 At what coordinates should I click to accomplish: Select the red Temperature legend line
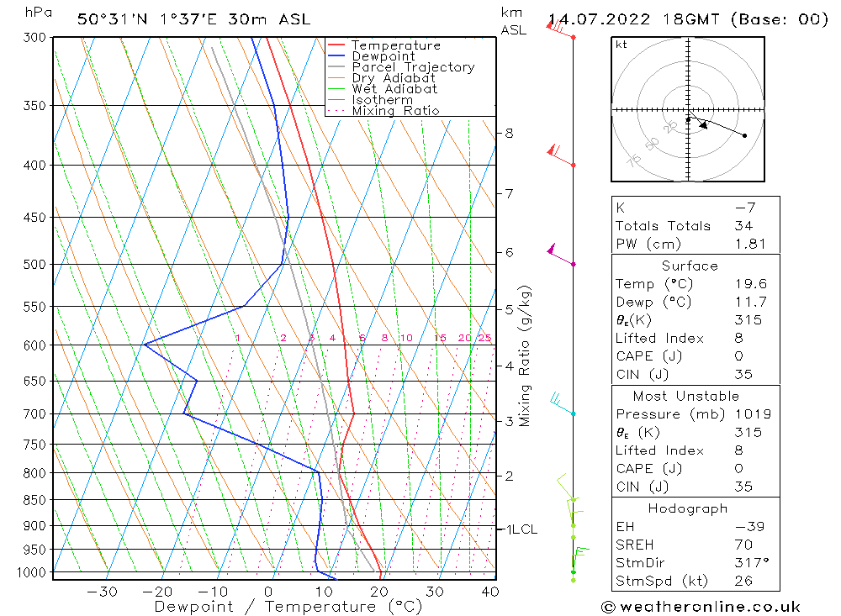click(336, 45)
